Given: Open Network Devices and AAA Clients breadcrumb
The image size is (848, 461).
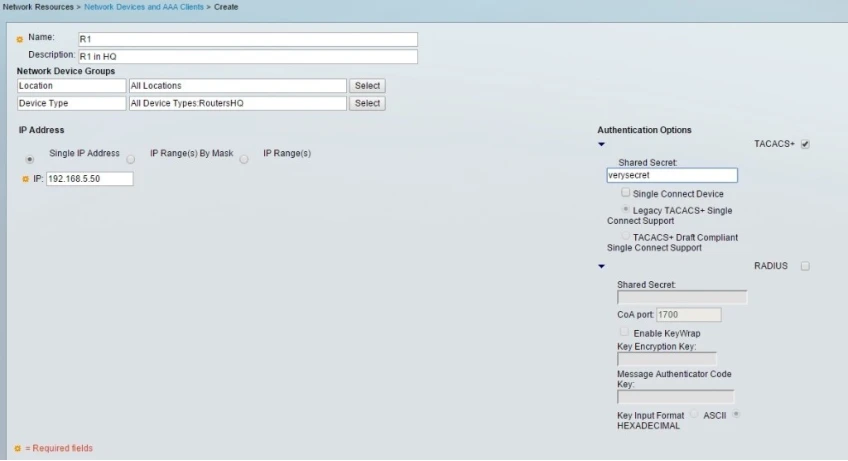Looking at the screenshot, I should click(x=143, y=7).
